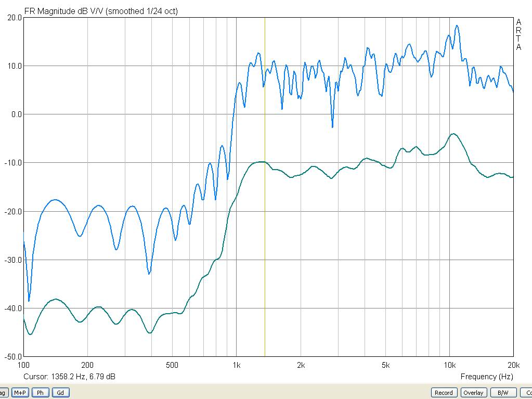Click the 100 Hz frequency axis label

coord(23,365)
